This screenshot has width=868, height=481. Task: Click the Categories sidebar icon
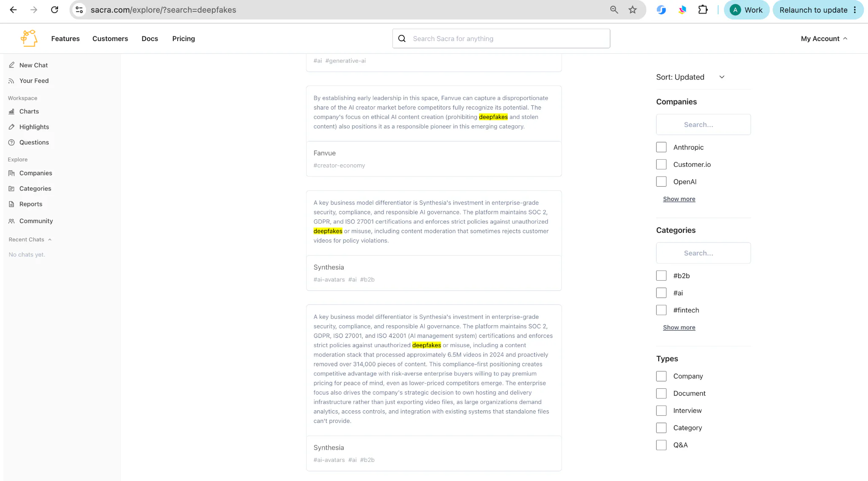(11, 188)
